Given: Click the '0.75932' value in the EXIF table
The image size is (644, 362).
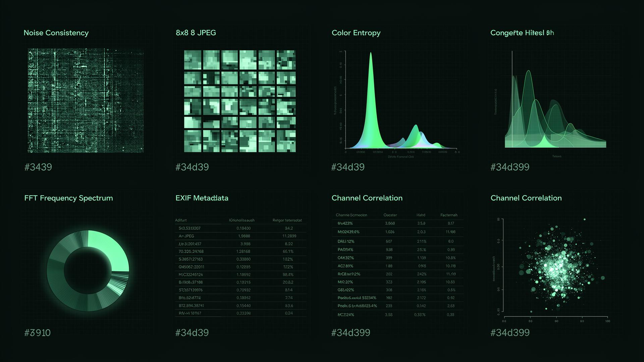Looking at the screenshot, I should 243,290.
